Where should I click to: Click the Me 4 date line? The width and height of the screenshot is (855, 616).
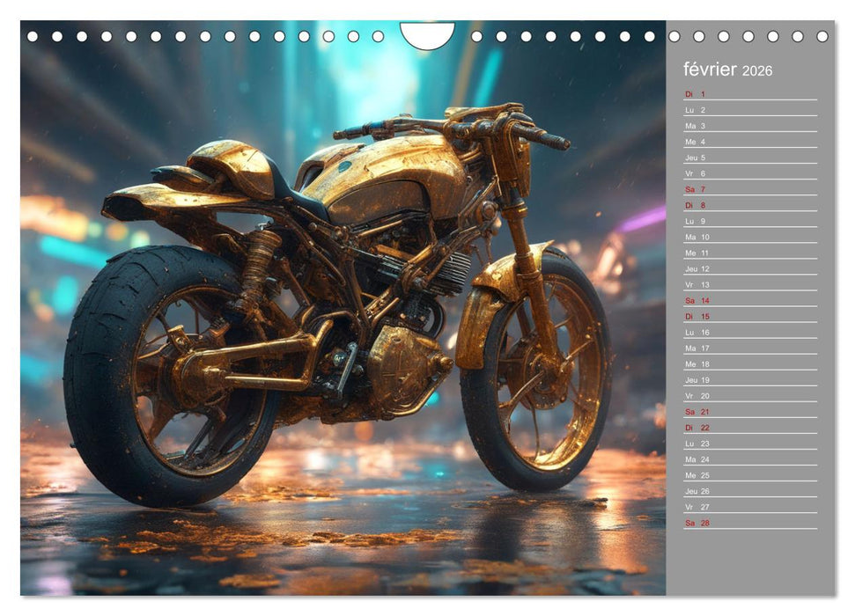[749, 142]
